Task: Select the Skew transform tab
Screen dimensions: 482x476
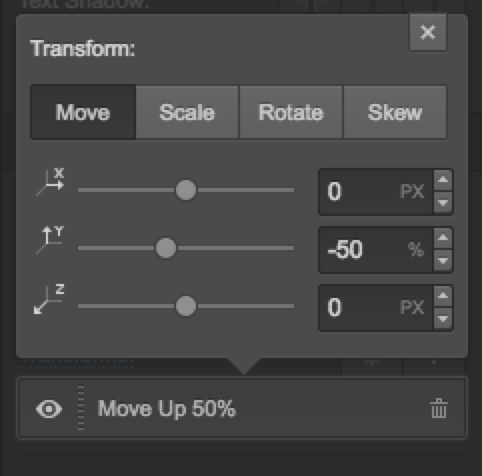Action: (395, 112)
